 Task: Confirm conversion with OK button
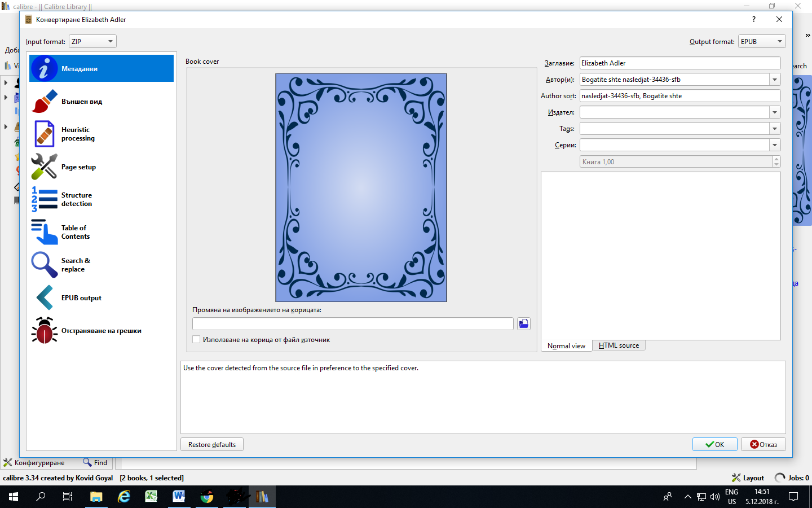pyautogui.click(x=714, y=445)
